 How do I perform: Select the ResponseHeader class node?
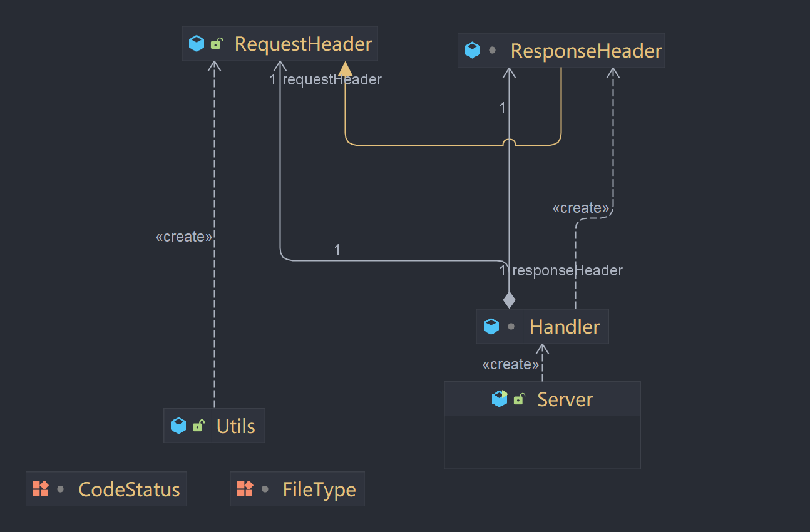[x=561, y=50]
